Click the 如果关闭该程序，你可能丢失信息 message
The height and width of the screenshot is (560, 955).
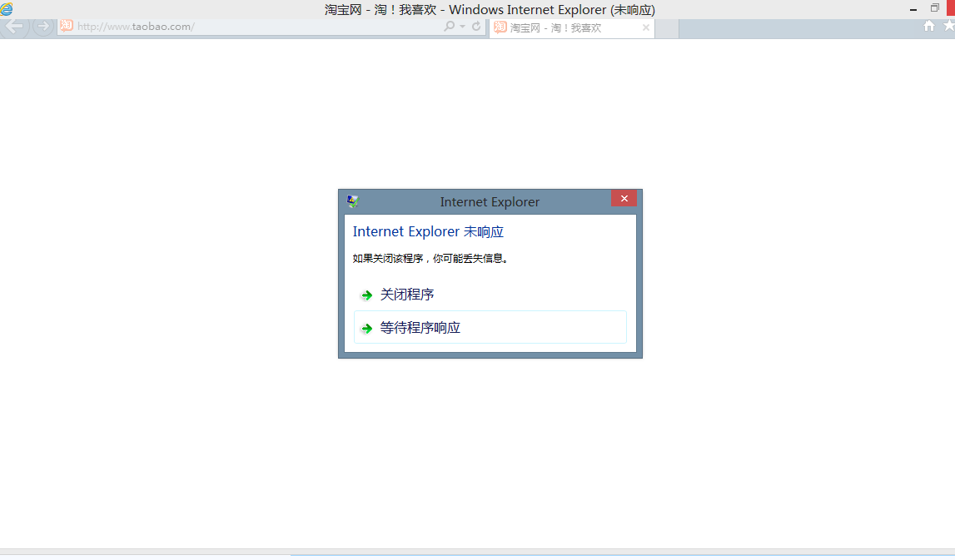pos(430,259)
